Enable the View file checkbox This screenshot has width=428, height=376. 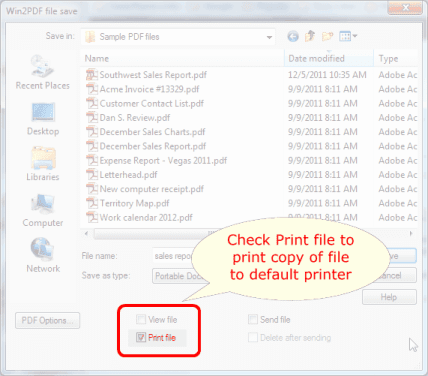coord(141,319)
